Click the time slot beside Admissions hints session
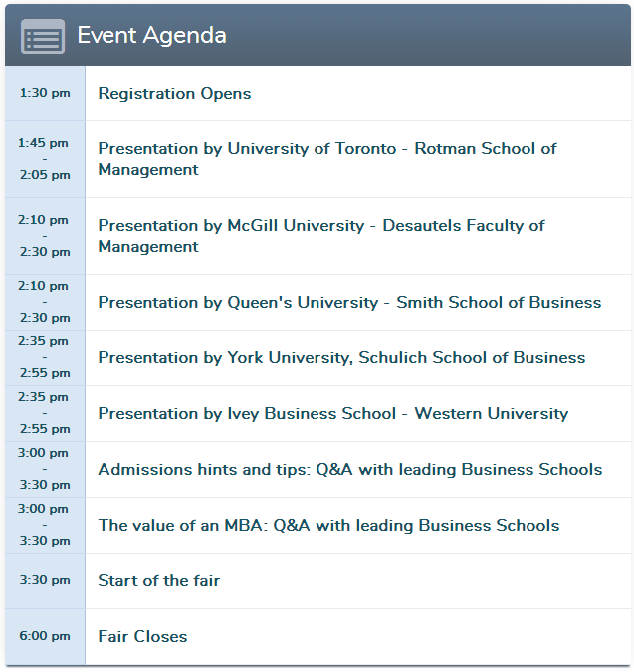The image size is (634, 672). pyautogui.click(x=45, y=470)
